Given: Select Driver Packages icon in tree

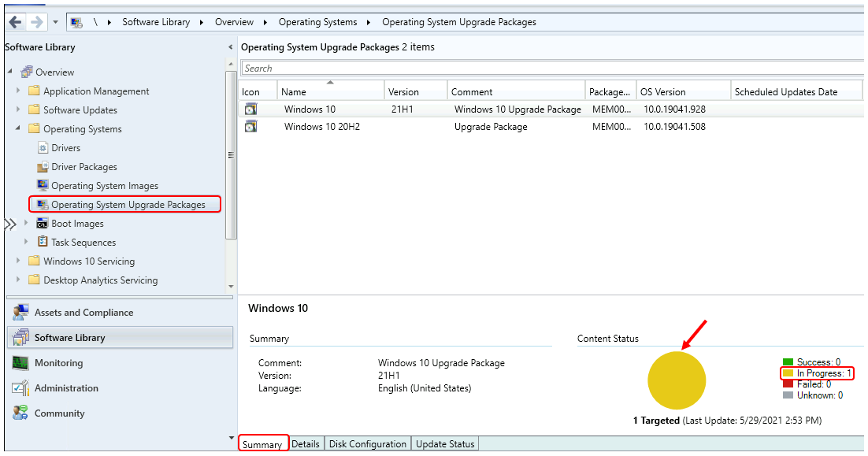Looking at the screenshot, I should 43,167.
